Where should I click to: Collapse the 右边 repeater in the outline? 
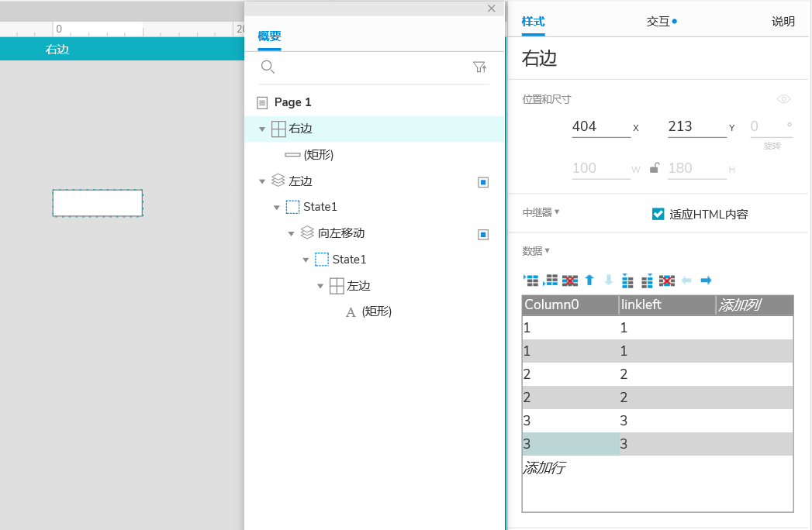(262, 129)
